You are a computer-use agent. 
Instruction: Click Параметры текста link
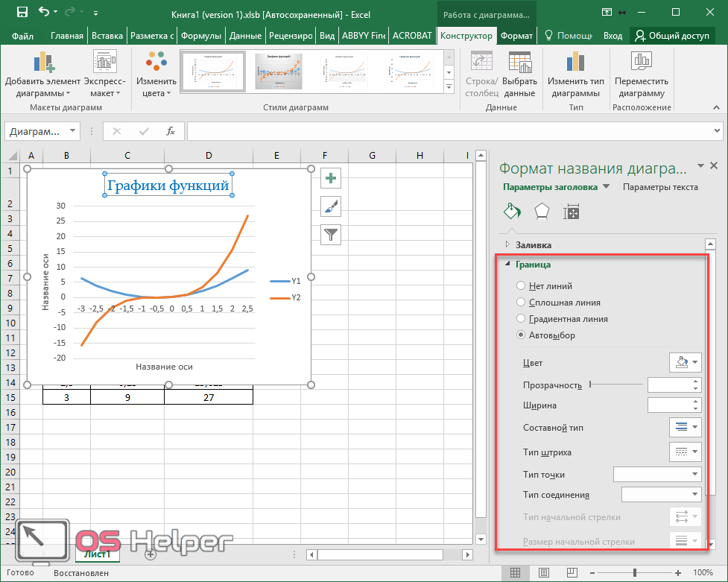(x=660, y=188)
